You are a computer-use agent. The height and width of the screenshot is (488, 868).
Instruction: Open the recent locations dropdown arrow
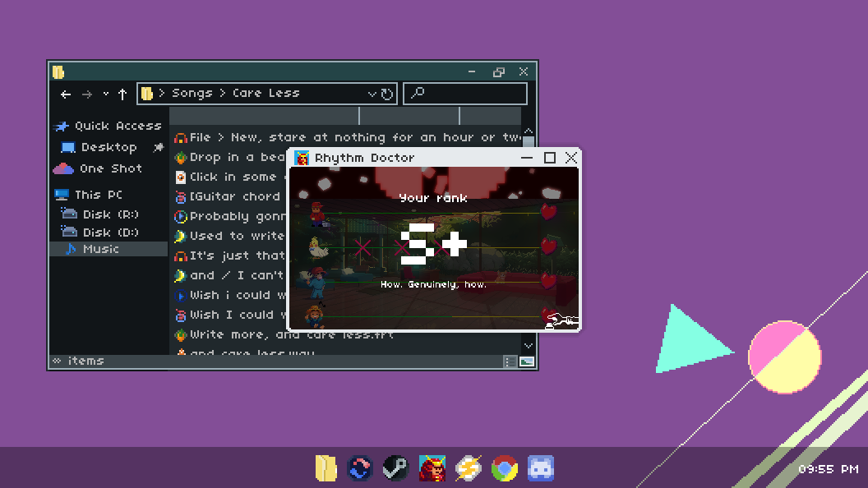[105, 94]
